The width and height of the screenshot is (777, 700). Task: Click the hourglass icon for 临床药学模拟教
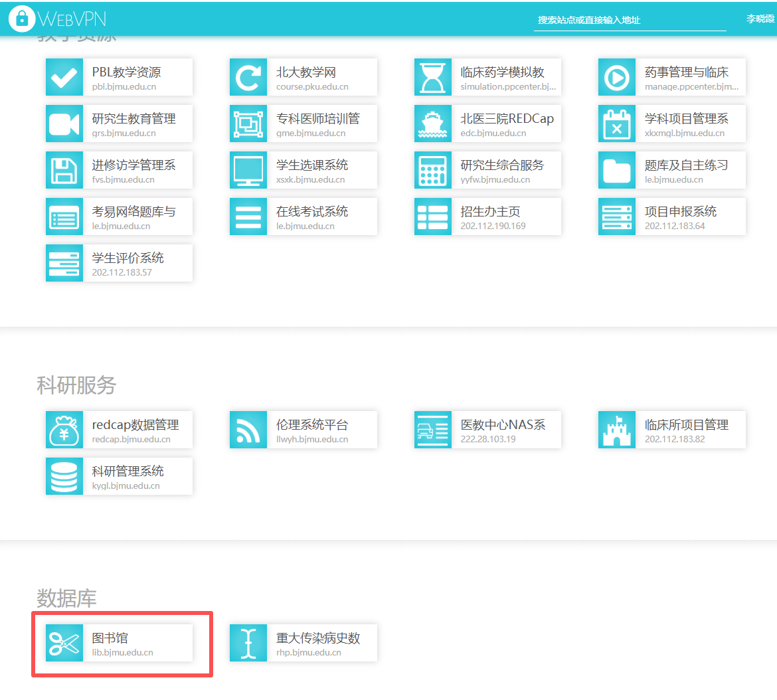point(433,78)
